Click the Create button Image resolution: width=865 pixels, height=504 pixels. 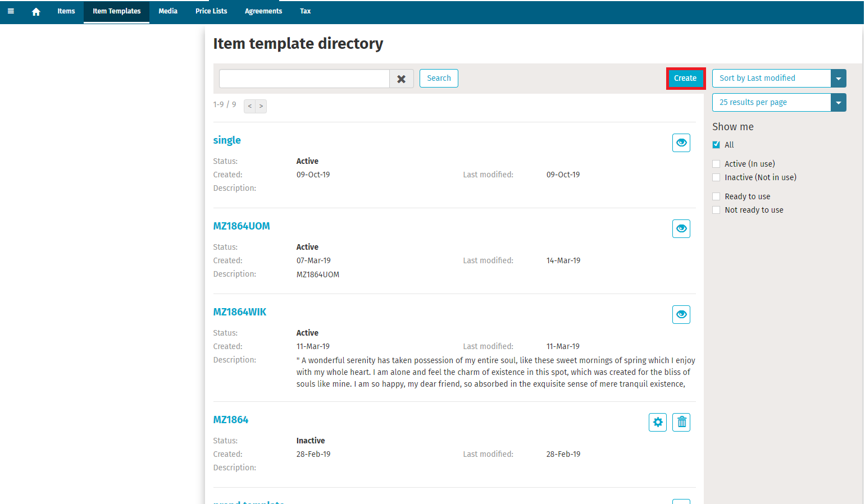[x=685, y=79]
